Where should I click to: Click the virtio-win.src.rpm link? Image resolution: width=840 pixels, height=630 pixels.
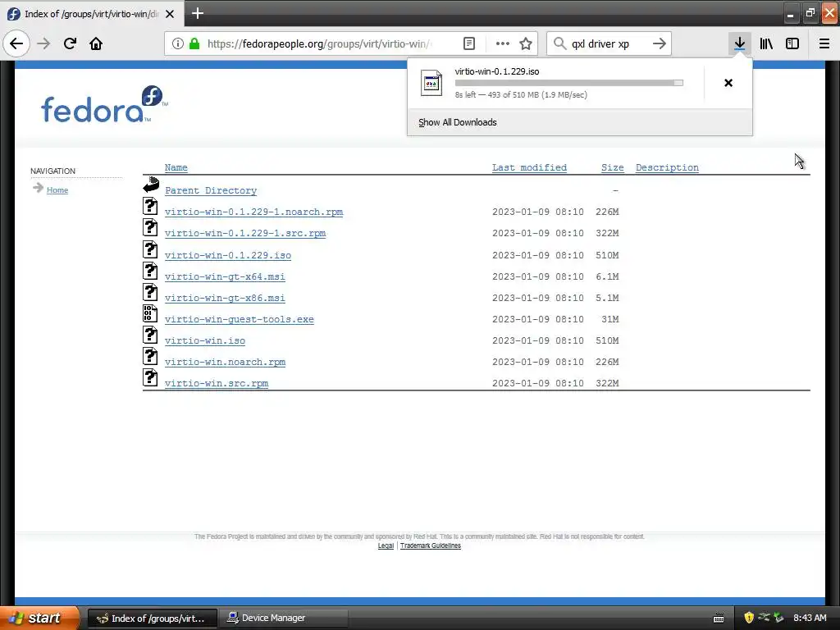click(216, 384)
